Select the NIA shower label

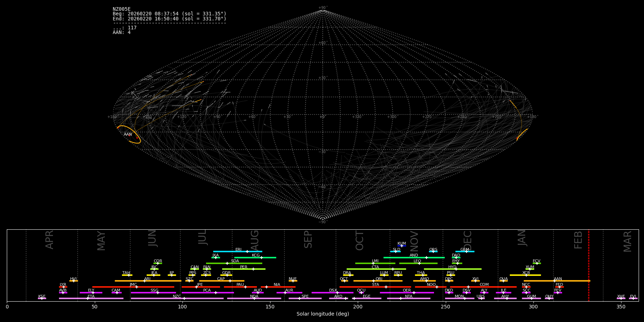tap(277, 285)
